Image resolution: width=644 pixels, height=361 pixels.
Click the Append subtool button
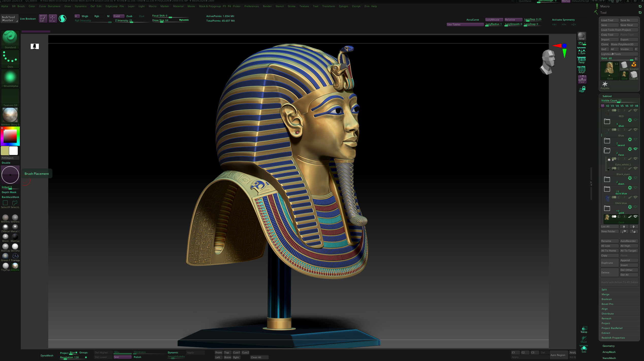point(629,260)
